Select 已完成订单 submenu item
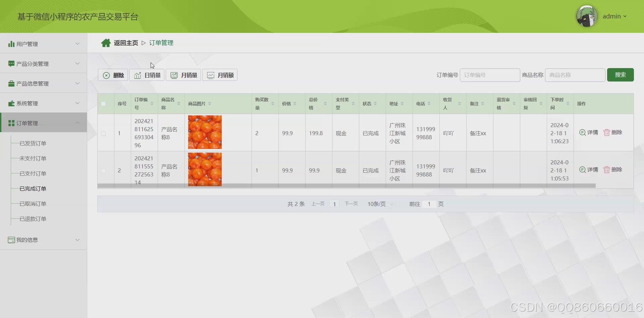 point(33,189)
